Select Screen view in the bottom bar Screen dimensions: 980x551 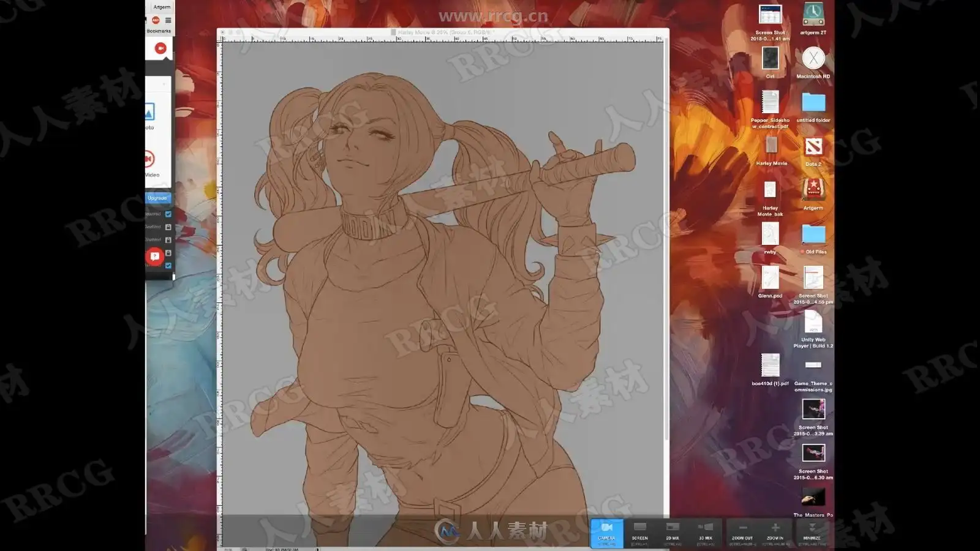(x=639, y=533)
